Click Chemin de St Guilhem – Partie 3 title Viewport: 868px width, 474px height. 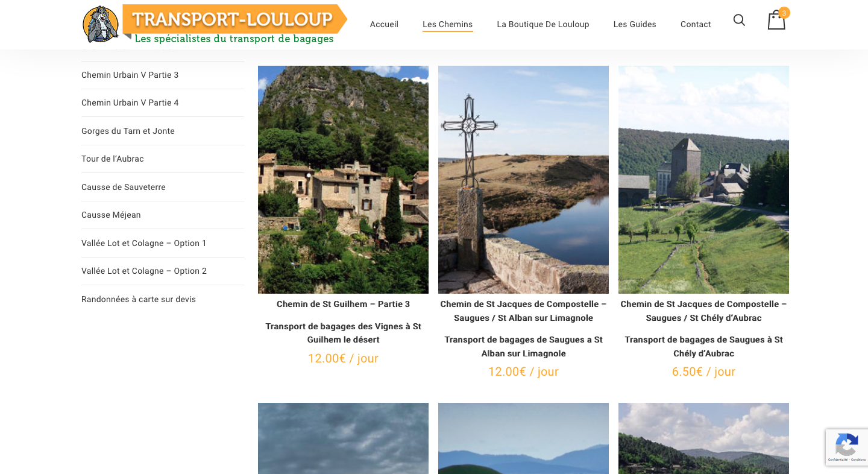[343, 304]
